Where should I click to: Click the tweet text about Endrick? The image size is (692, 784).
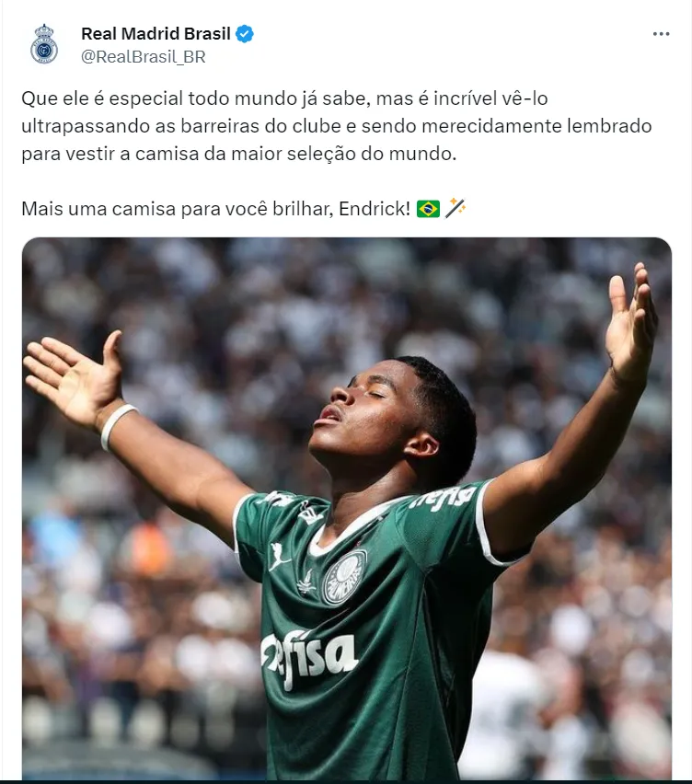click(336, 154)
